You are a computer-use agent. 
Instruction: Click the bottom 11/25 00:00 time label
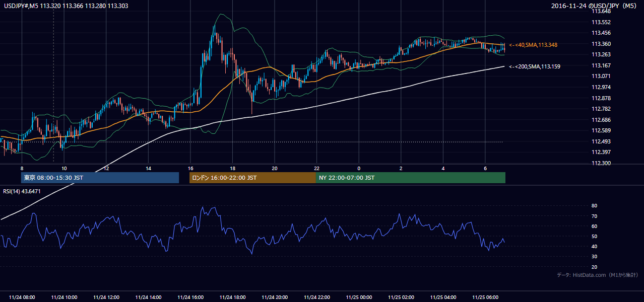(x=359, y=297)
